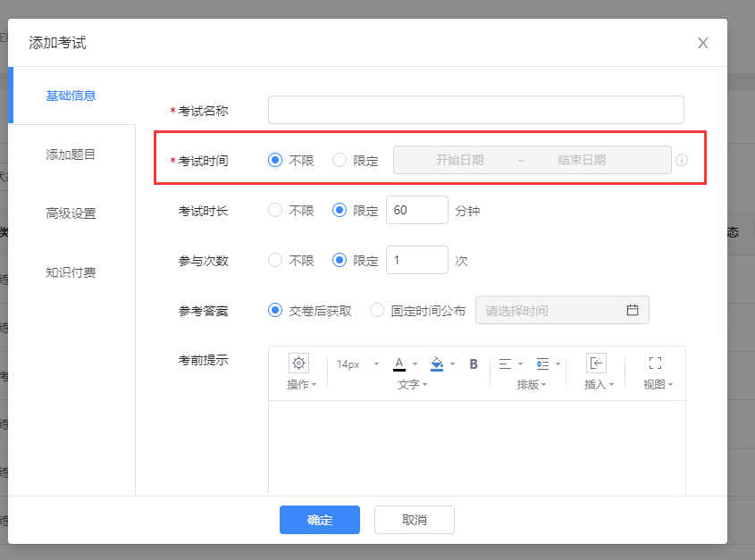The height and width of the screenshot is (560, 755).
Task: Open the 插入 insert tool icon
Action: (595, 364)
